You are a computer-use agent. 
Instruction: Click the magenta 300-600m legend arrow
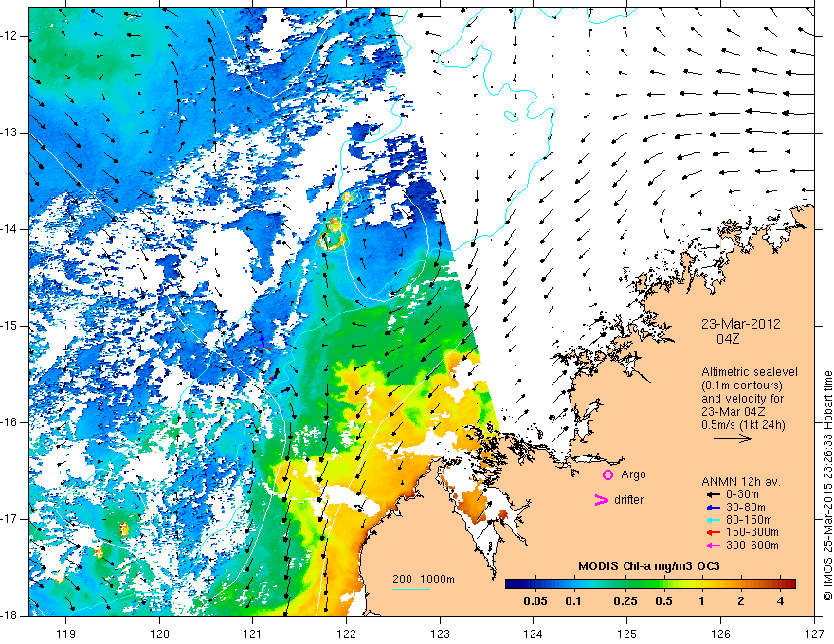pos(714,546)
